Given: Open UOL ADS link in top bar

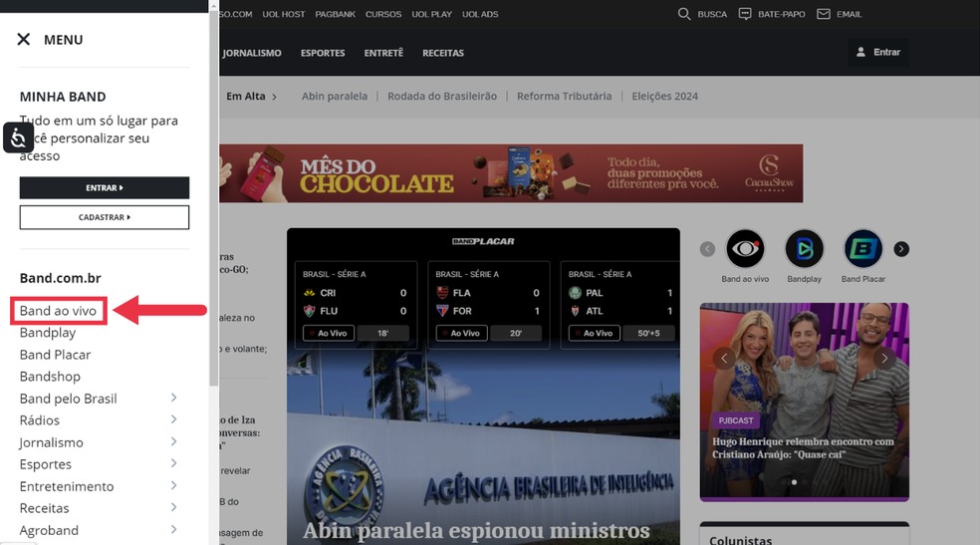Looking at the screenshot, I should (480, 14).
